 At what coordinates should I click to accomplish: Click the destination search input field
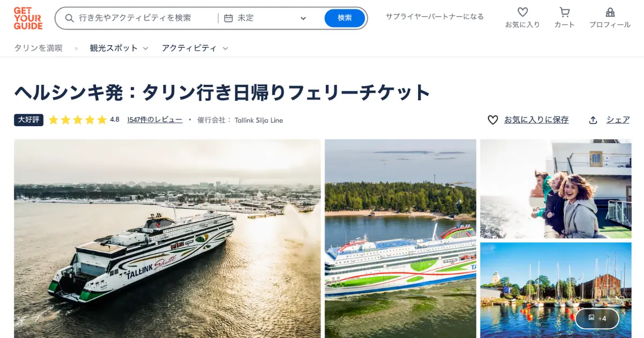141,18
